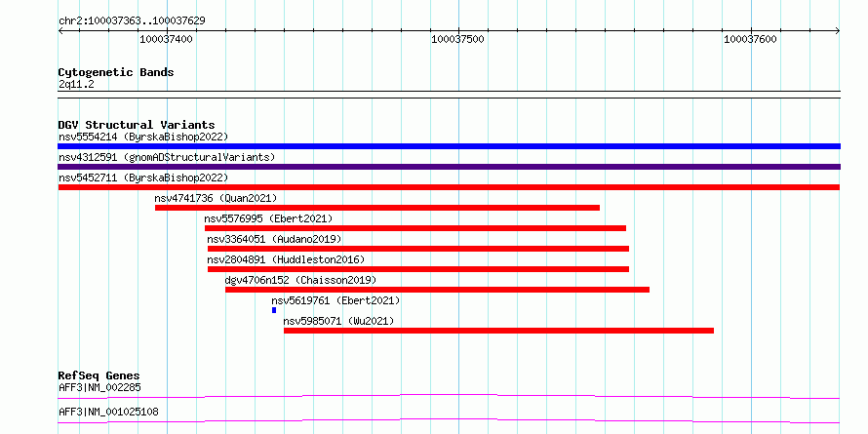This screenshot has height=434, width=868.
Task: Open gene label AFF3|NM_002285
Action: (x=99, y=387)
